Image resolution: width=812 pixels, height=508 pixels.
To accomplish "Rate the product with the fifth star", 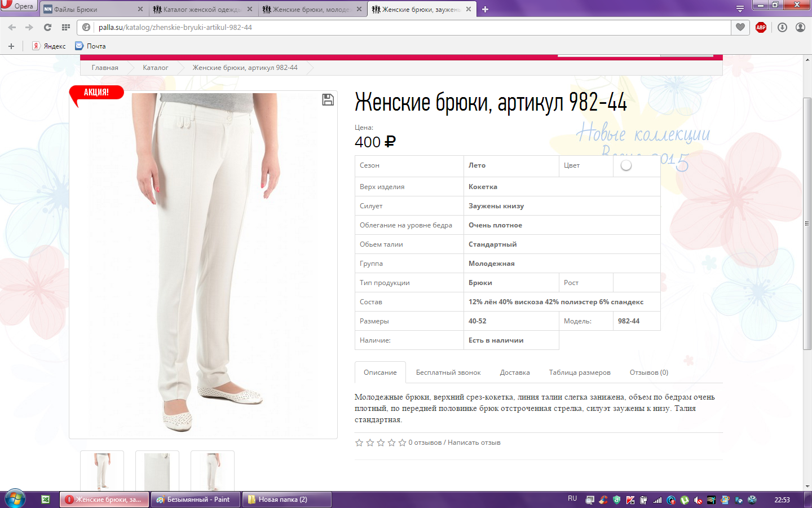I will (402, 443).
